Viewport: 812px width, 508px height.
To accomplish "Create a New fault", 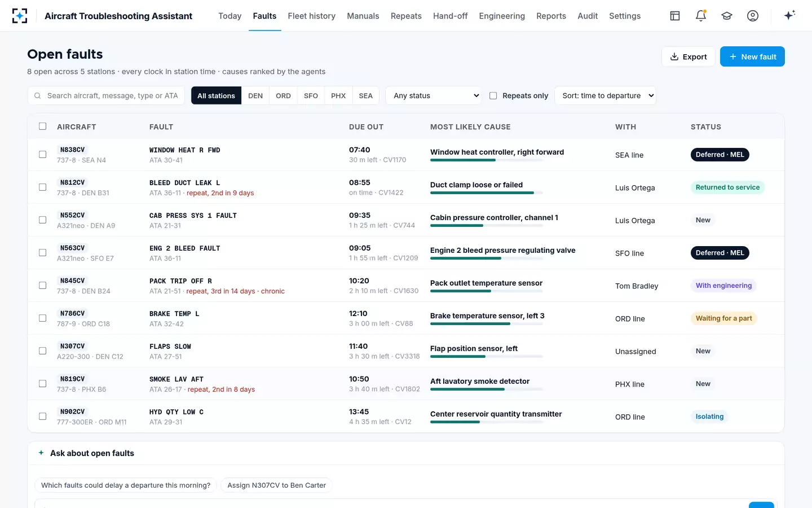I will click(x=752, y=56).
